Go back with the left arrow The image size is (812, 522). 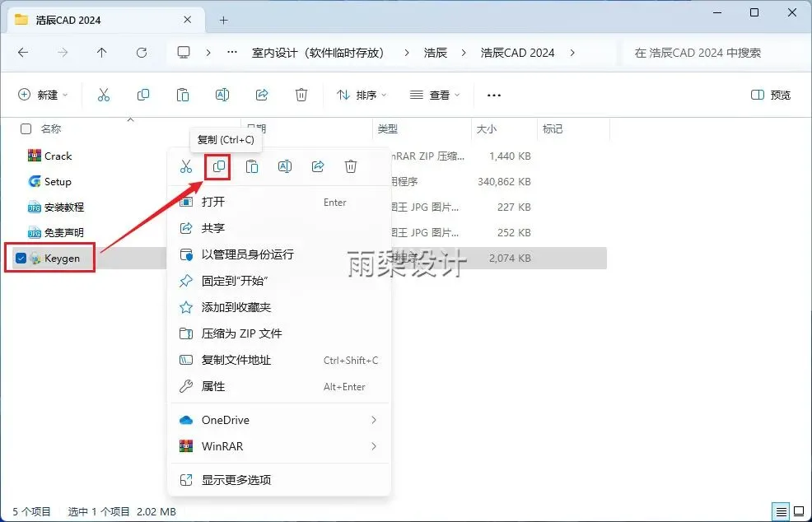(23, 53)
